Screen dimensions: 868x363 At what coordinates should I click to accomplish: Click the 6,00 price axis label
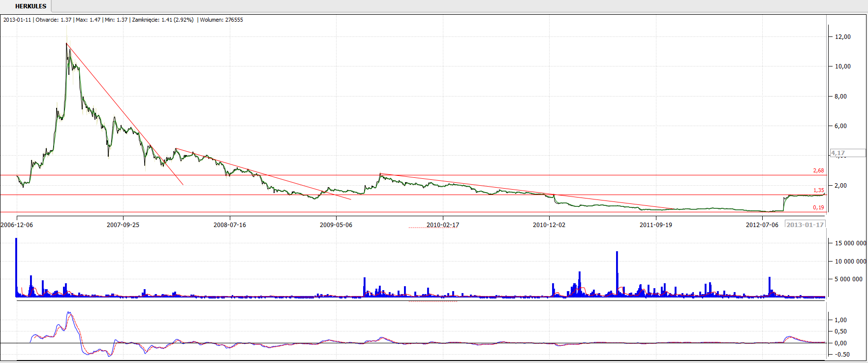[x=840, y=126]
